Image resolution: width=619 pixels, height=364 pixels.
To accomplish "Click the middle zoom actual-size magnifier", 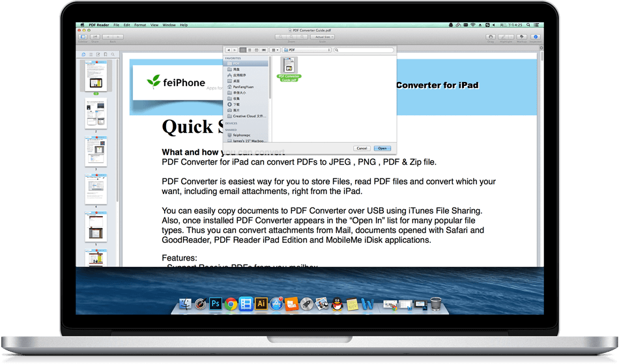I will click(291, 36).
